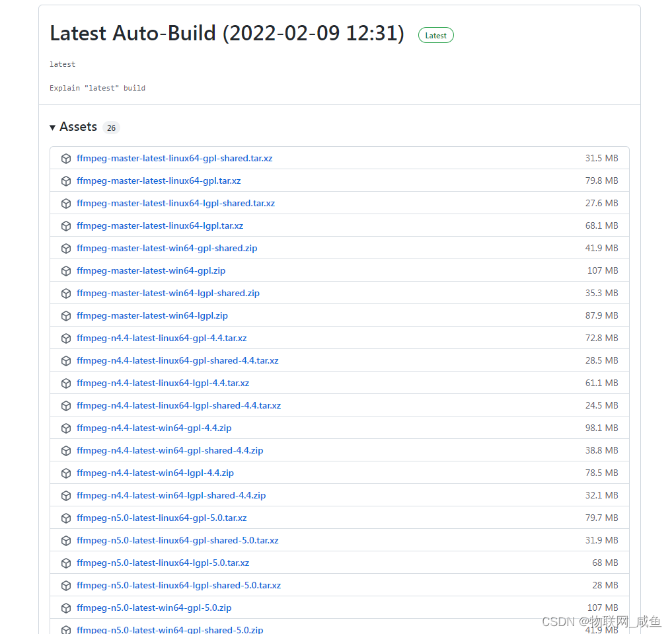Click the Assets count badge 26
Viewport: 672px width, 634px height.
point(111,128)
